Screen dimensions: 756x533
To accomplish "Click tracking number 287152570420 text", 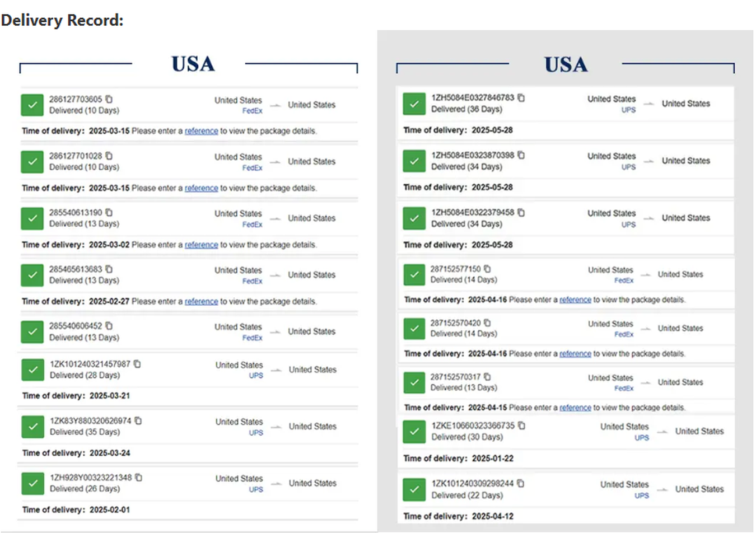I will pyautogui.click(x=455, y=323).
